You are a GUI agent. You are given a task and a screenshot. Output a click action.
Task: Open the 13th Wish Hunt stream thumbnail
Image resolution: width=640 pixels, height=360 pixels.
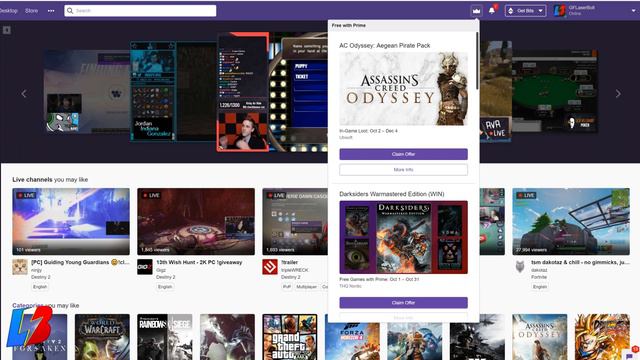pyautogui.click(x=196, y=221)
